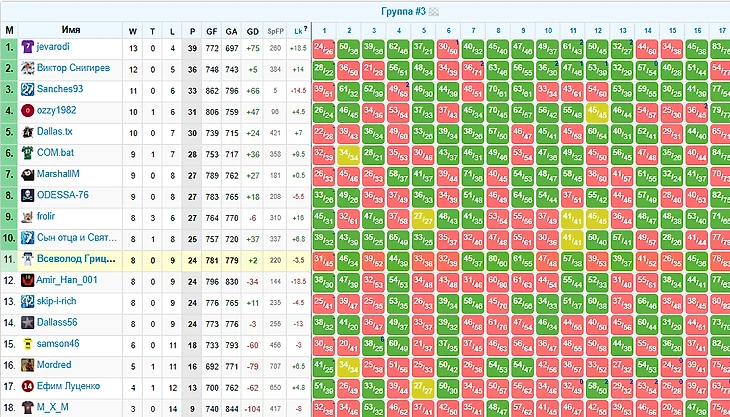Click the MarshallM avatar icon
The width and height of the screenshot is (730, 417).
click(x=27, y=174)
